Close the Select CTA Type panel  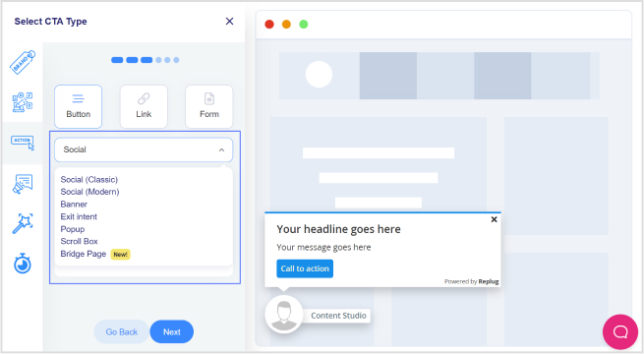click(230, 22)
